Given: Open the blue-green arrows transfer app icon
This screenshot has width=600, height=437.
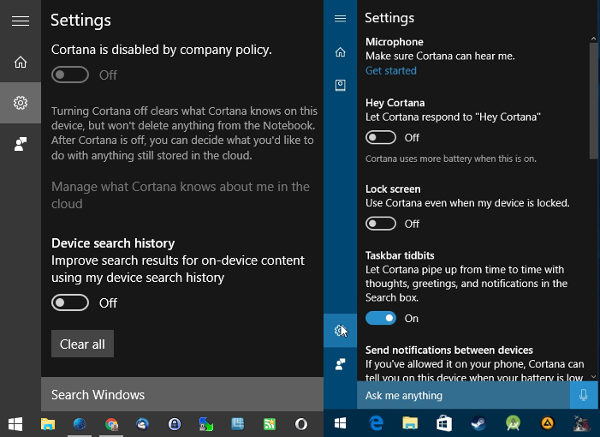Looking at the screenshot, I should tap(206, 424).
